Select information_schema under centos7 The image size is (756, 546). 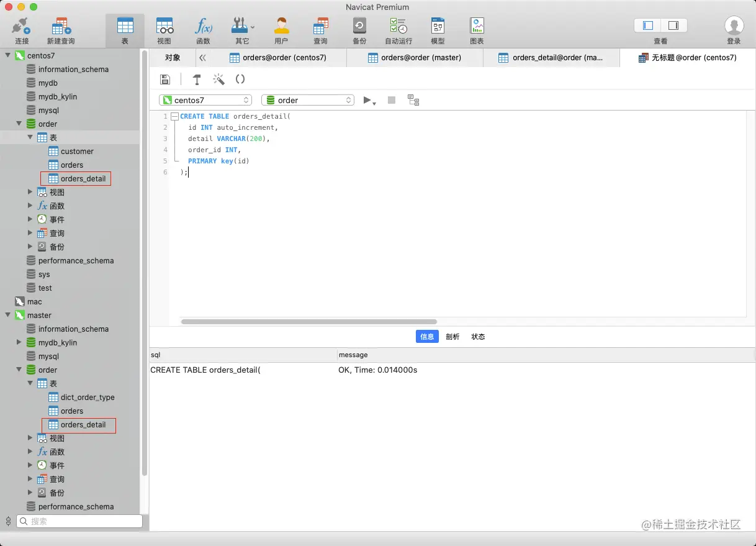[73, 69]
